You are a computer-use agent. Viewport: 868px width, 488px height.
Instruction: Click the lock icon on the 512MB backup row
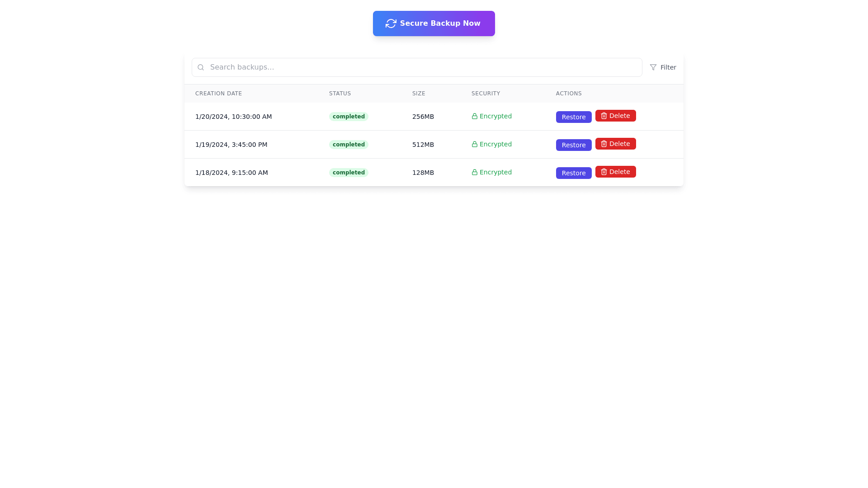(474, 144)
